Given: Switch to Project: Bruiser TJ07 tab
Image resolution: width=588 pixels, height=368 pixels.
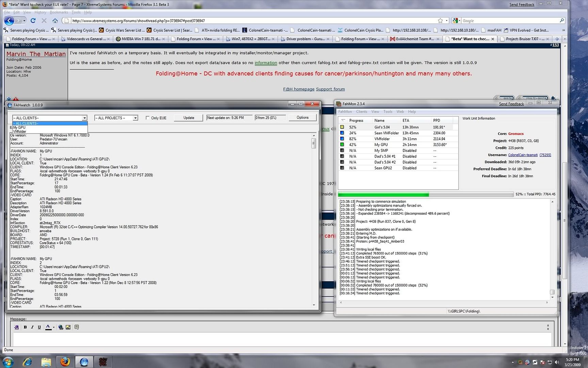Looking at the screenshot, I should (525, 39).
